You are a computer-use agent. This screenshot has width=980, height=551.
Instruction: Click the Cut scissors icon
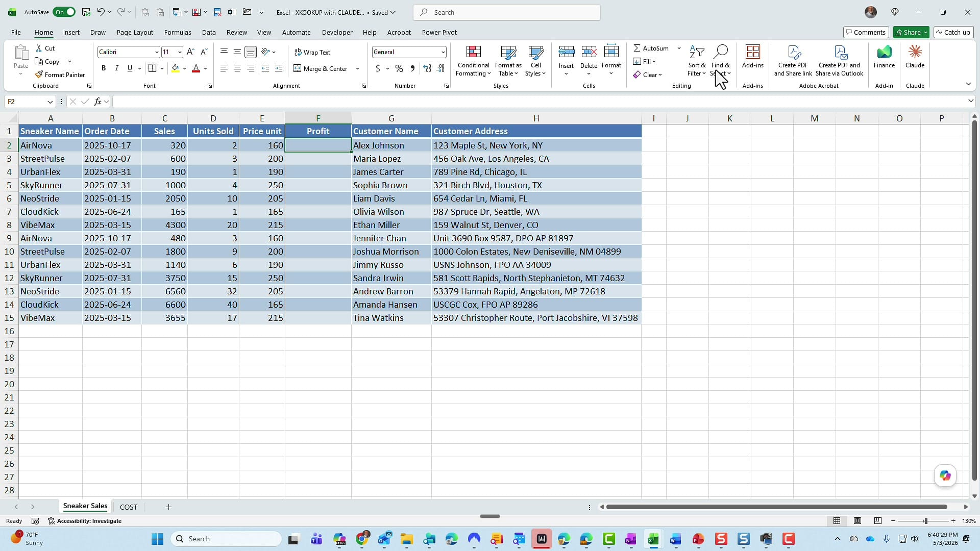coord(39,48)
